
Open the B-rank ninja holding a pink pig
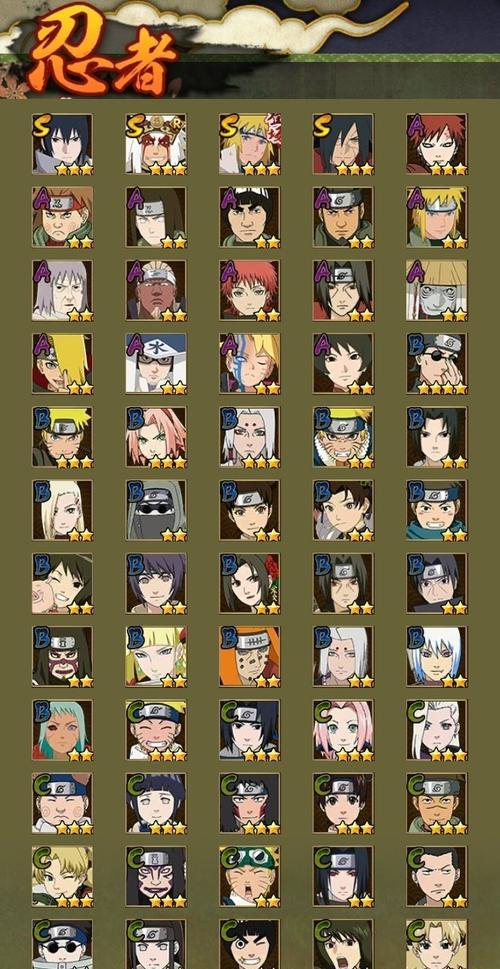(62, 583)
